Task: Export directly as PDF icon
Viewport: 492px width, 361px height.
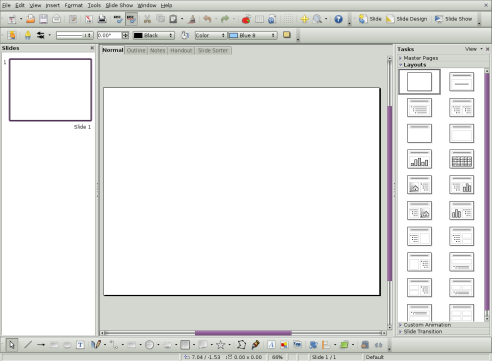Action: 88,19
